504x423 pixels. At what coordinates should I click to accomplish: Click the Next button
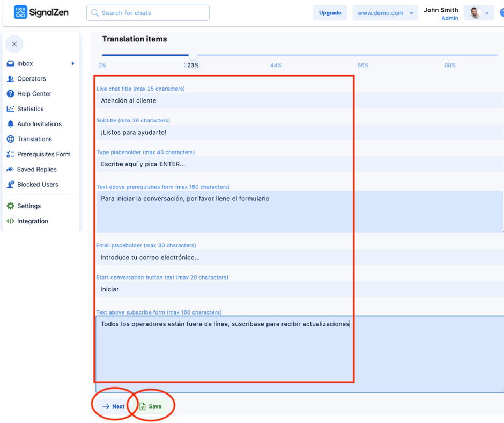113,406
